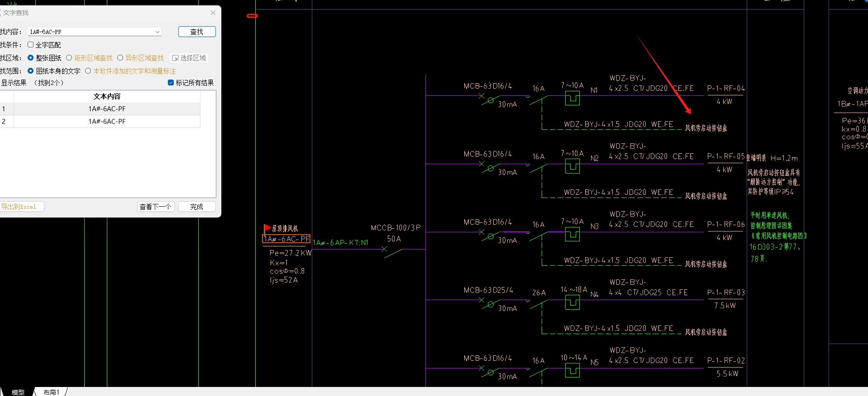Click the 14~18A range label

click(x=574, y=289)
